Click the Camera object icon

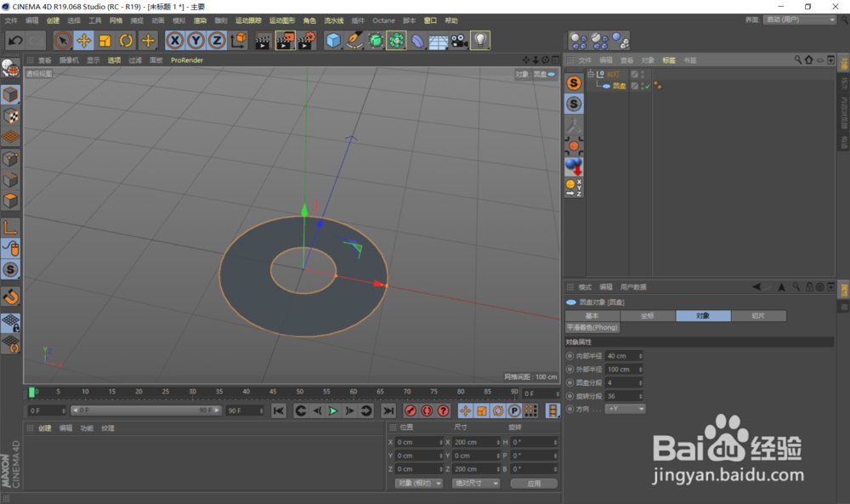point(459,41)
